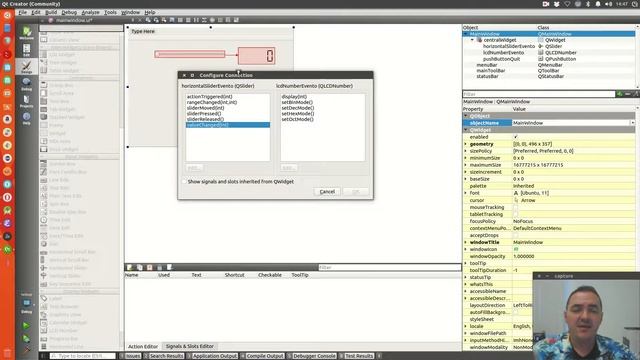Collapse the QObject property group

pyautogui.click(x=466, y=116)
